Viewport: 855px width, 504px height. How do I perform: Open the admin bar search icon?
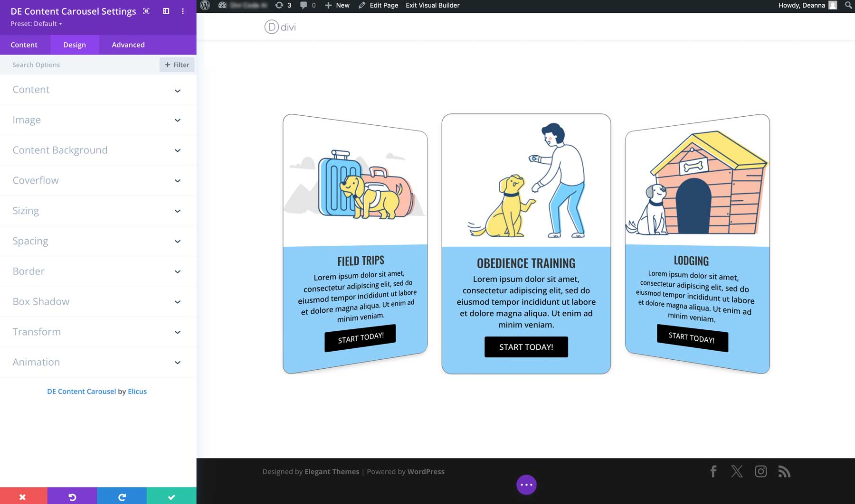click(848, 5)
